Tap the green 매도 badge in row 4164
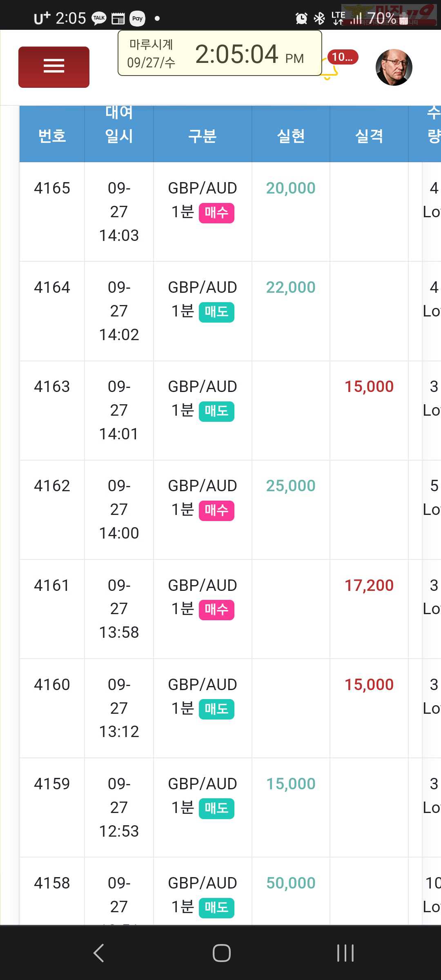 (x=216, y=312)
